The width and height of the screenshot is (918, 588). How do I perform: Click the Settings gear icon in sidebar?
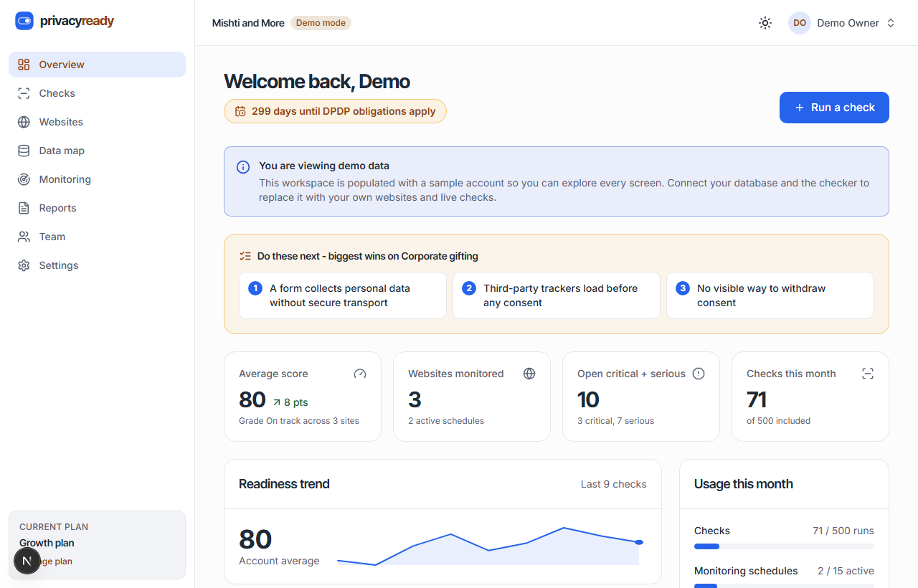click(24, 265)
